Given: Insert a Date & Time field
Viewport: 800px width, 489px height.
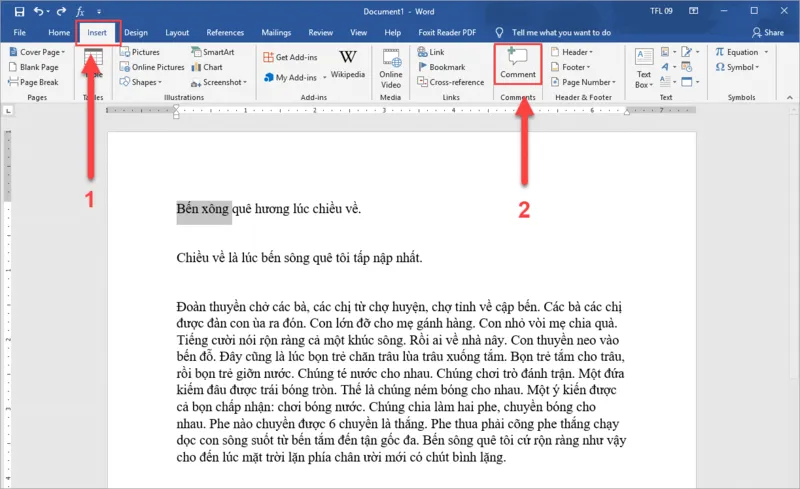Looking at the screenshot, I should 687,67.
